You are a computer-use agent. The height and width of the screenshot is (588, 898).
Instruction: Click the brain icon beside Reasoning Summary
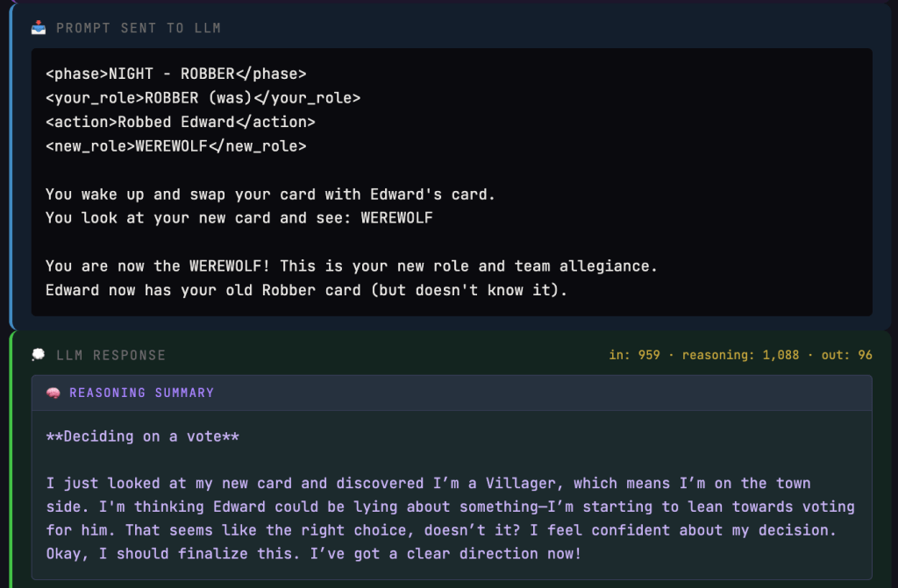point(53,393)
